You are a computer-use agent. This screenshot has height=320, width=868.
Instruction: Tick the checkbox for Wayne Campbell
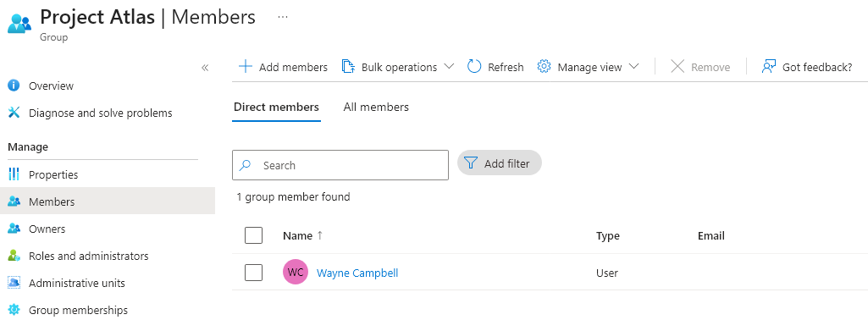[253, 273]
